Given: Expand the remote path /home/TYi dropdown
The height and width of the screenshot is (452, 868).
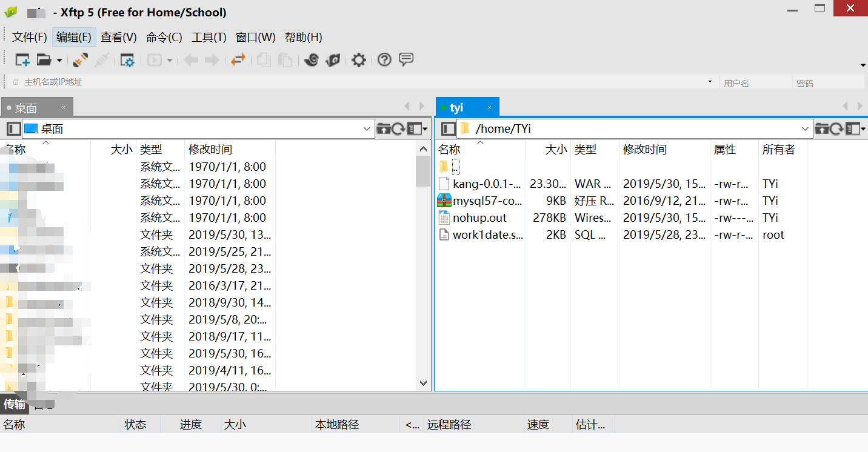Looking at the screenshot, I should coord(805,128).
